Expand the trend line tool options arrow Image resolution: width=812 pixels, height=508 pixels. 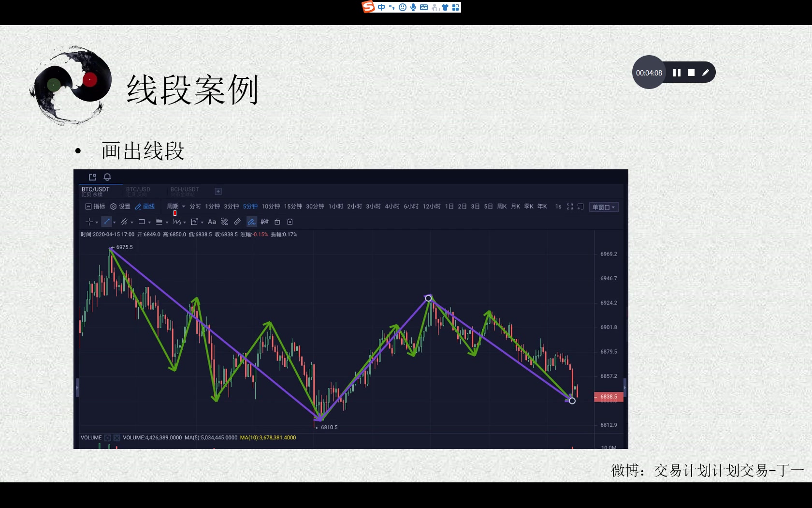115,223
